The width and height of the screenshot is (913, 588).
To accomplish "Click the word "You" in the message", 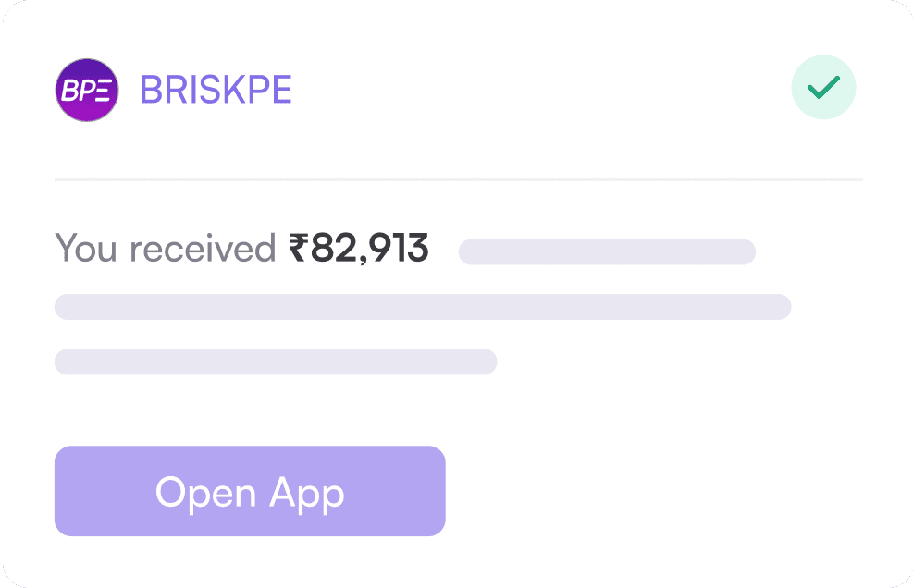I will click(x=88, y=249).
